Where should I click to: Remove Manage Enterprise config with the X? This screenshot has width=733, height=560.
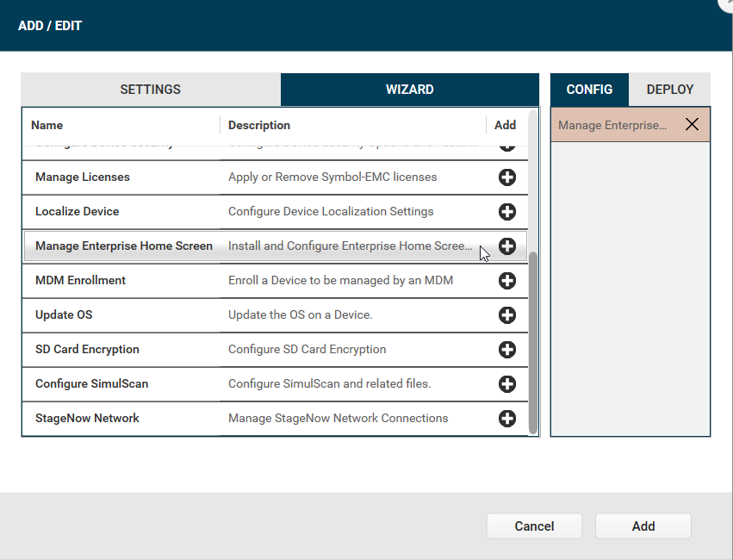[x=692, y=124]
